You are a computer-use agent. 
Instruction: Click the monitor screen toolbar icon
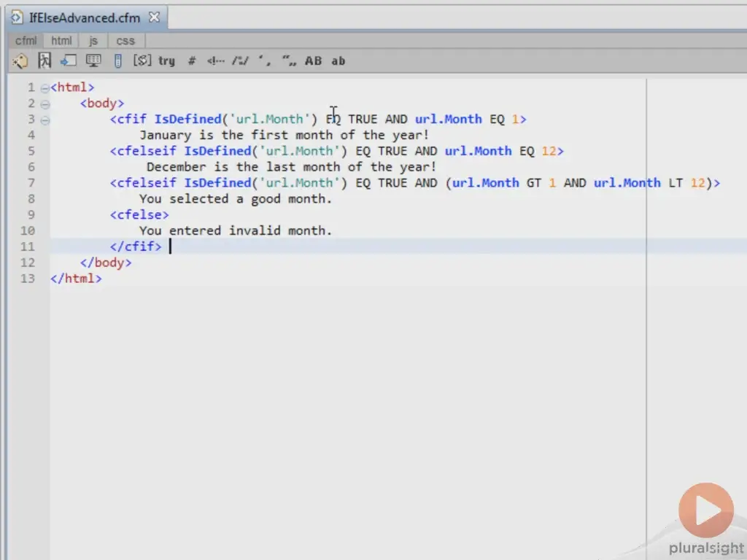pos(93,61)
